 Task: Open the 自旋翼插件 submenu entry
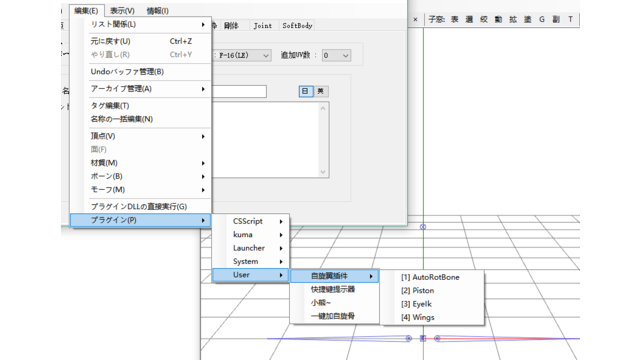(x=335, y=276)
